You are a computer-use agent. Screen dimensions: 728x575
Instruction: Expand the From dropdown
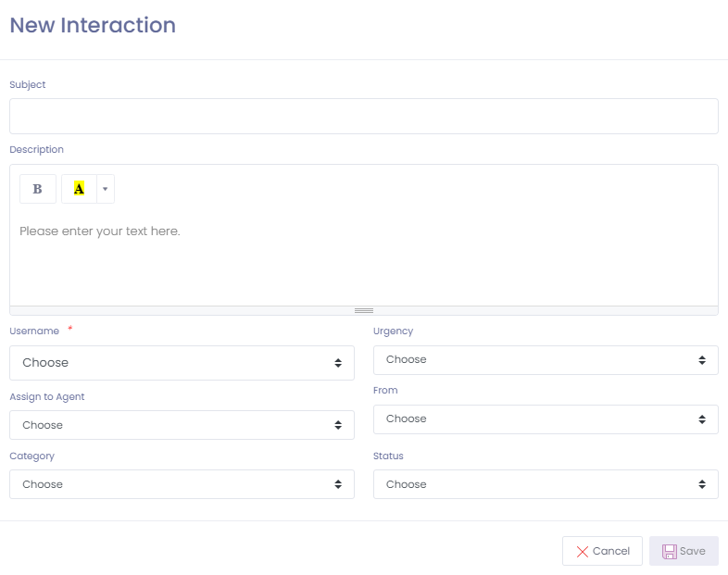[546, 419]
